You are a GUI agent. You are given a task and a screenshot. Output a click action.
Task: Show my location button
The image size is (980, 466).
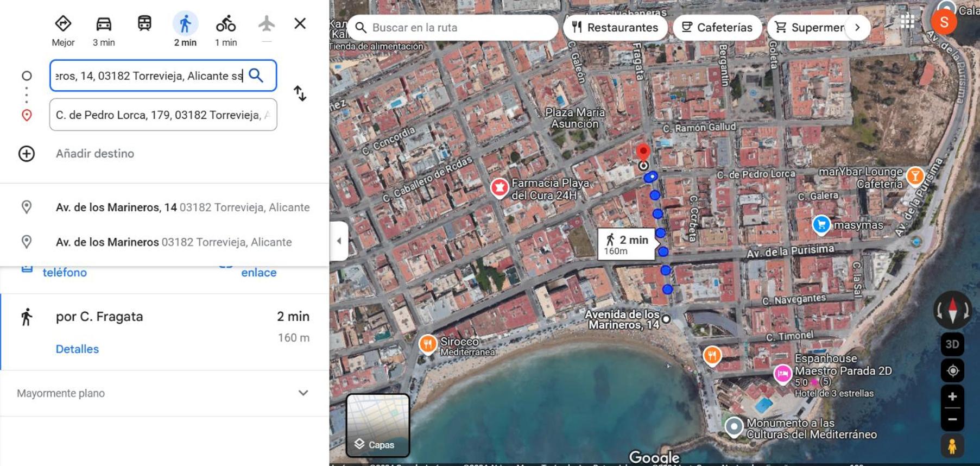point(952,371)
